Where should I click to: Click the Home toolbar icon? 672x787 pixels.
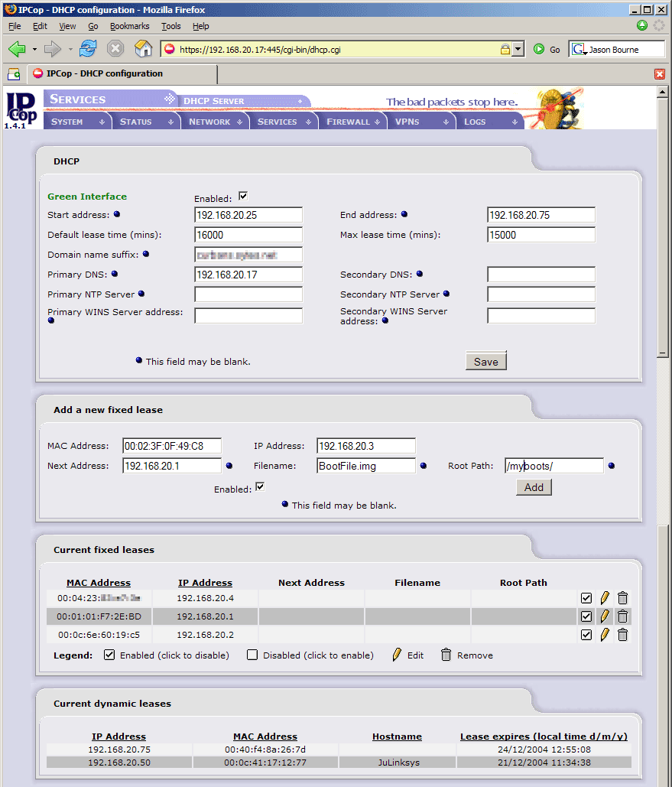pyautogui.click(x=143, y=49)
